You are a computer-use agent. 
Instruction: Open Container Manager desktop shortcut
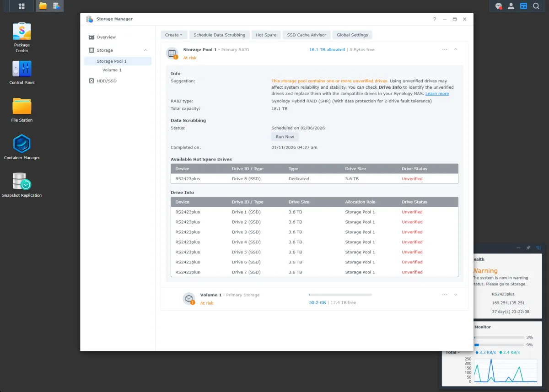pos(22,148)
